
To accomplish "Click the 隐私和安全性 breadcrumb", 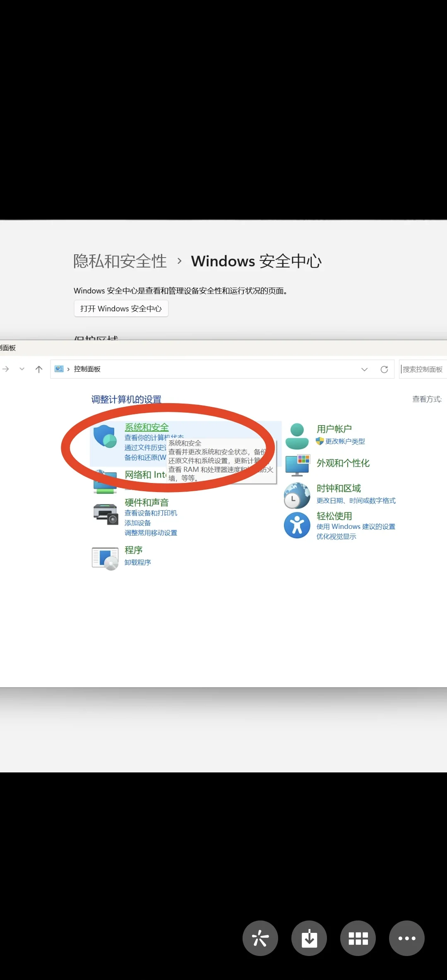I will pyautogui.click(x=120, y=261).
